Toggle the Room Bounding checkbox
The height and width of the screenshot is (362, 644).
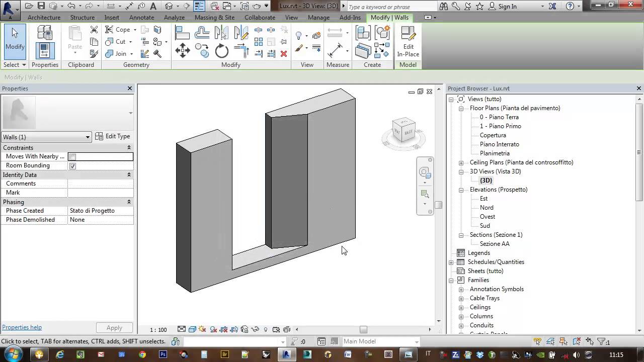coord(72,166)
